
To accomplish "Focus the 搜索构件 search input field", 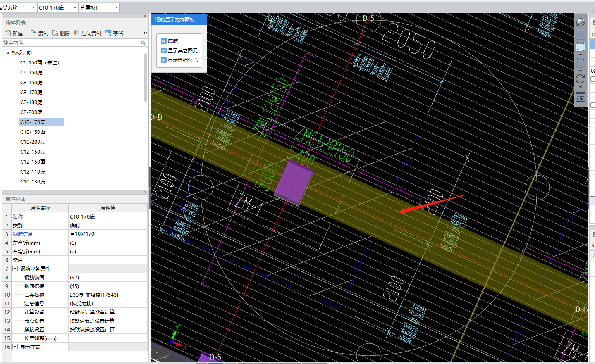I will click(71, 43).
